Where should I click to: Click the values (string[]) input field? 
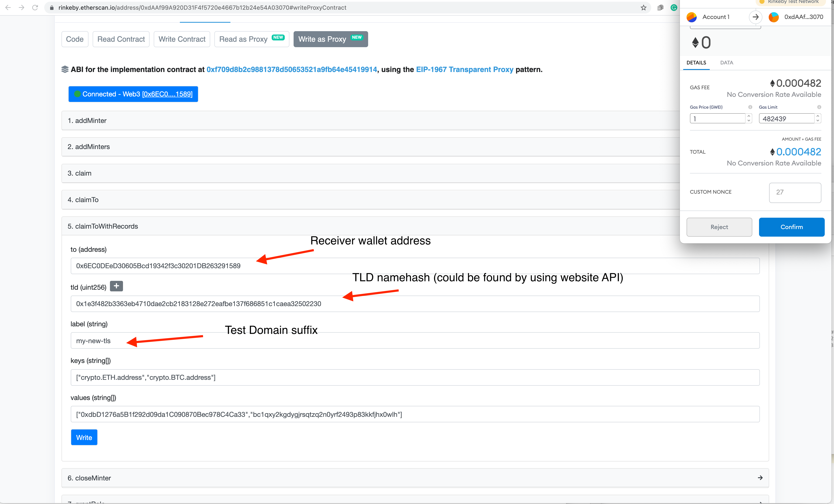pyautogui.click(x=415, y=414)
